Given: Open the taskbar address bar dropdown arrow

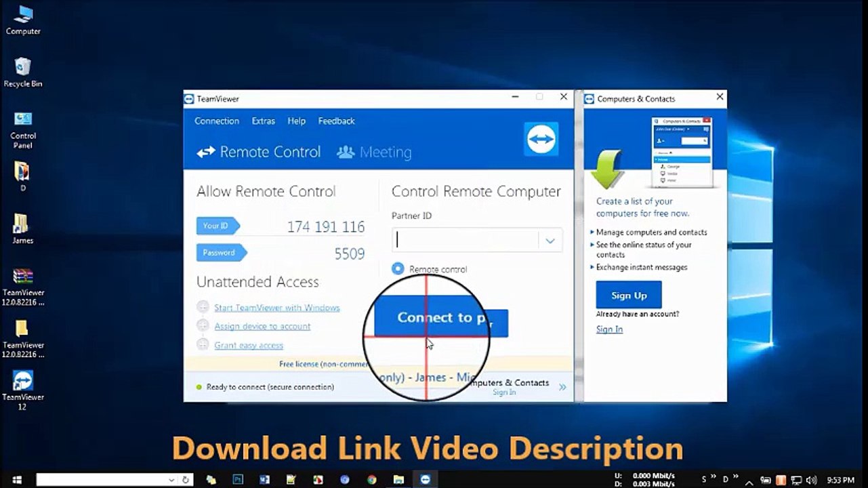Looking at the screenshot, I should pyautogui.click(x=172, y=480).
